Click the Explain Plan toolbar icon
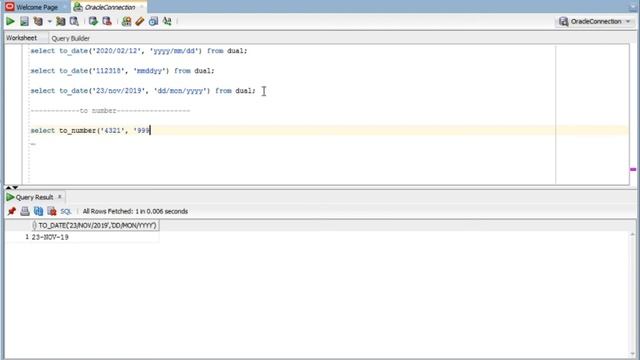The width and height of the screenshot is (640, 360). click(x=38, y=22)
